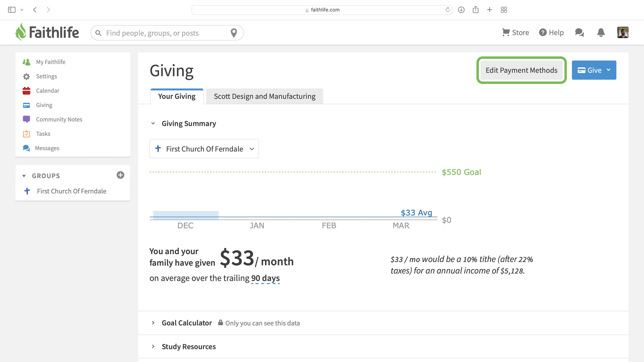Image resolution: width=644 pixels, height=362 pixels.
Task: Click the purple Community Notes icon
Action: coord(26,119)
